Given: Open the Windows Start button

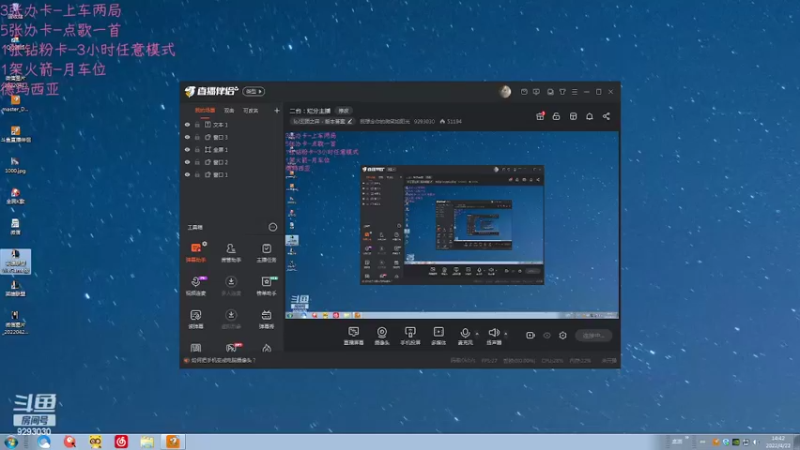Looking at the screenshot, I should 11,442.
